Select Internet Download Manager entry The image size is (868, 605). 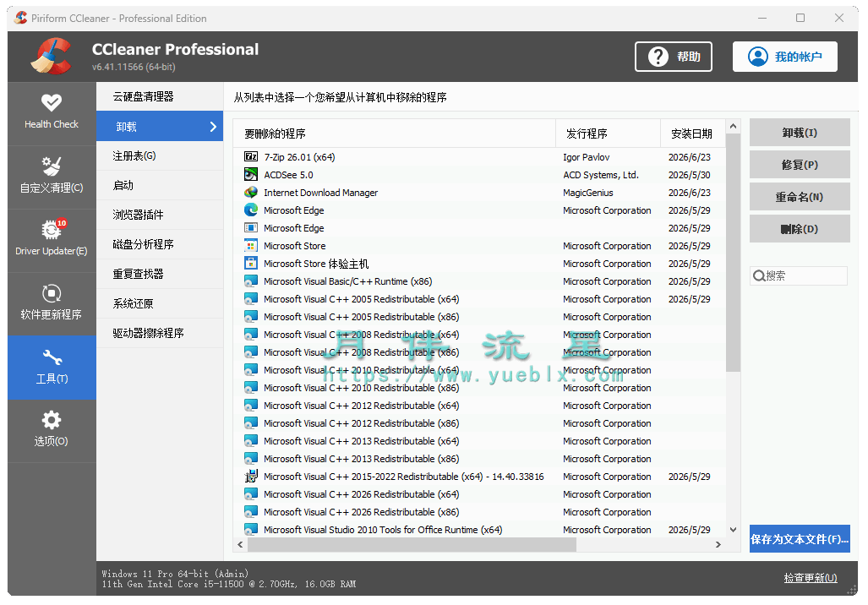tap(479, 192)
